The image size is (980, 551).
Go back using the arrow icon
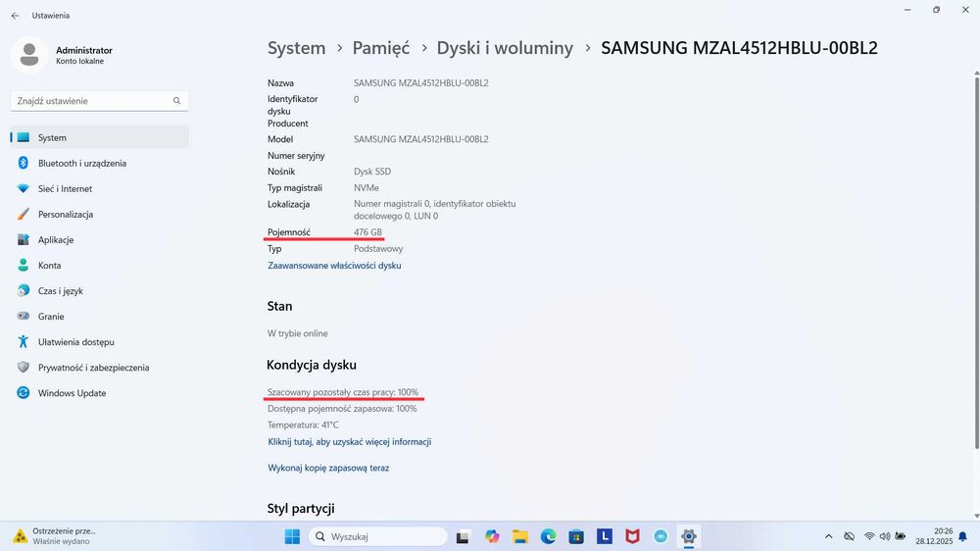click(15, 16)
